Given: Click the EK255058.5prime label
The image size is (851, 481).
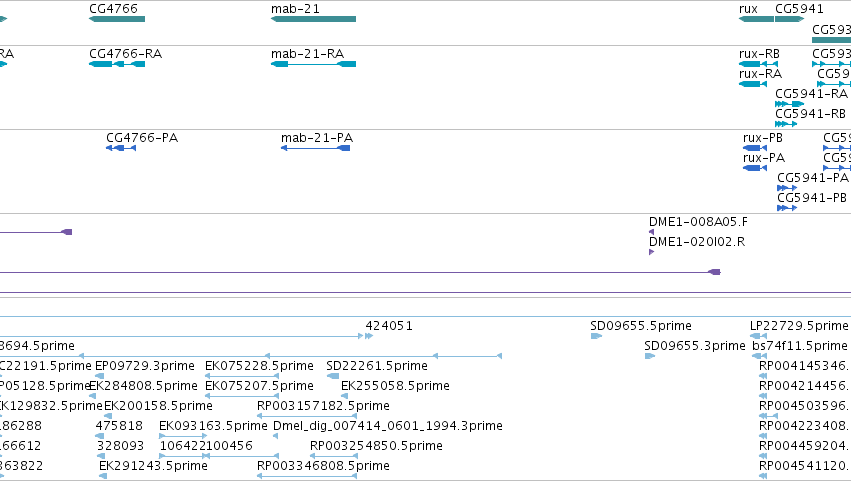Looking at the screenshot, I should [x=395, y=386].
